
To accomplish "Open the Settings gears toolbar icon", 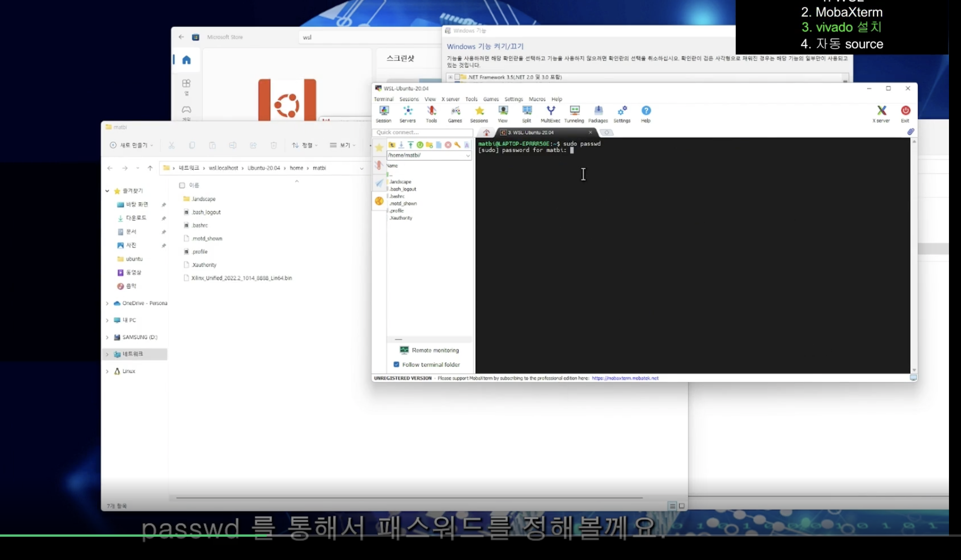I will [622, 114].
